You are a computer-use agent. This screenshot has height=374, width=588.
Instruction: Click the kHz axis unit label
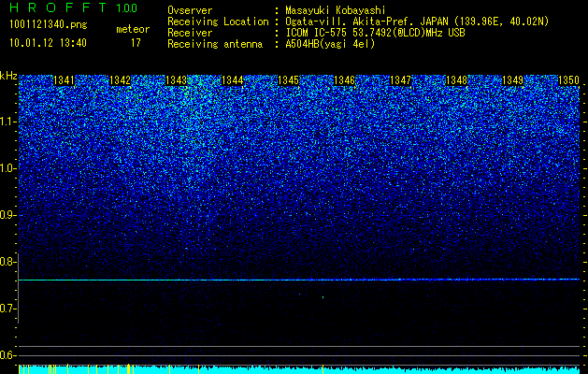[x=8, y=76]
